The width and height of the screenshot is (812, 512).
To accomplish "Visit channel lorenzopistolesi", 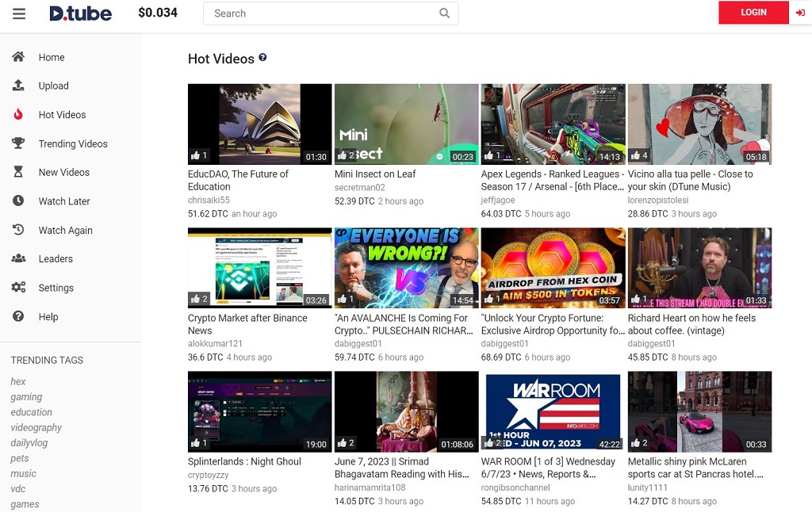I will [658, 200].
